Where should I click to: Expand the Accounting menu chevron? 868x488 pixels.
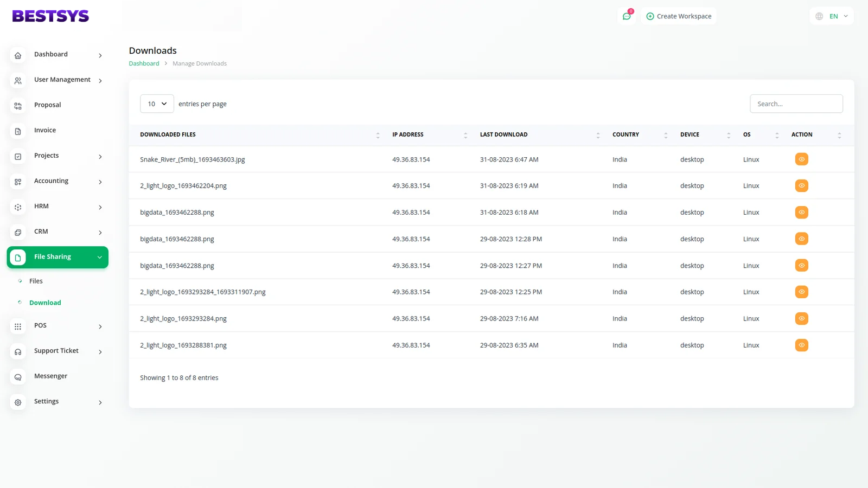[100, 182]
